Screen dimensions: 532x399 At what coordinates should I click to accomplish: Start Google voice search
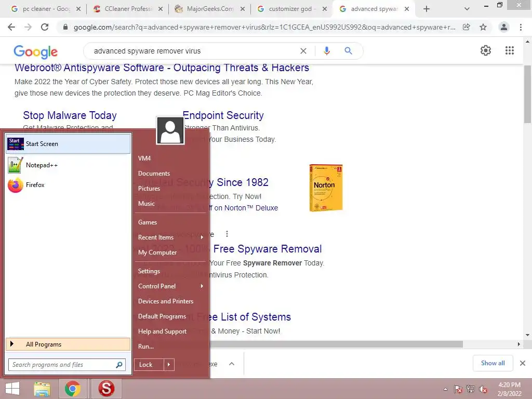pos(326,51)
